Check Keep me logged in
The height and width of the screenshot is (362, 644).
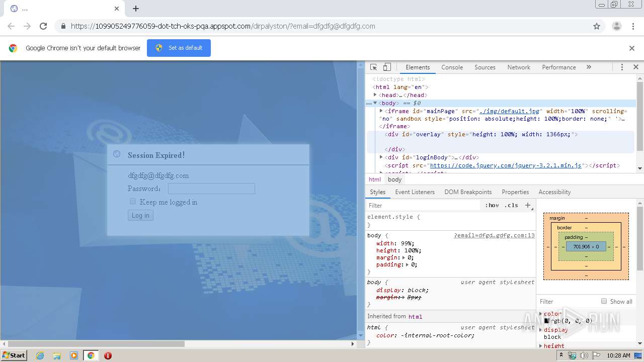tap(133, 202)
